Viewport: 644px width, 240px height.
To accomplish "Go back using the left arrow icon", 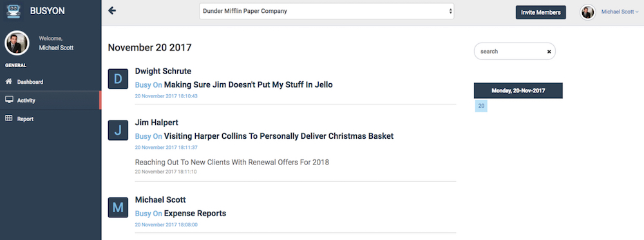I will 111,11.
